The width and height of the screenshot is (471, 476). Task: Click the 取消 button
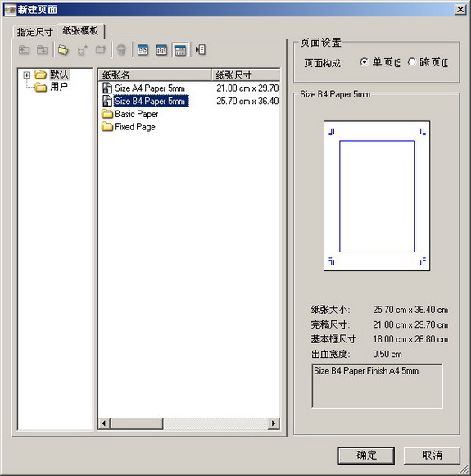(432, 456)
